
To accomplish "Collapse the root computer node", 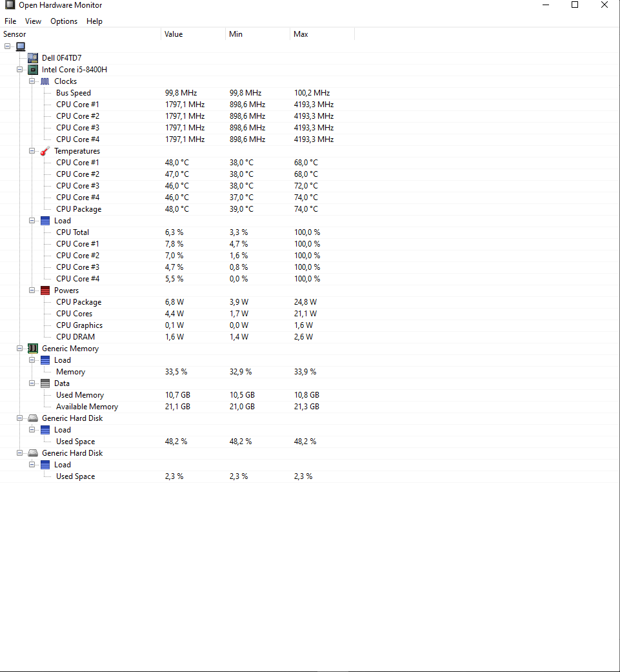I will point(7,46).
